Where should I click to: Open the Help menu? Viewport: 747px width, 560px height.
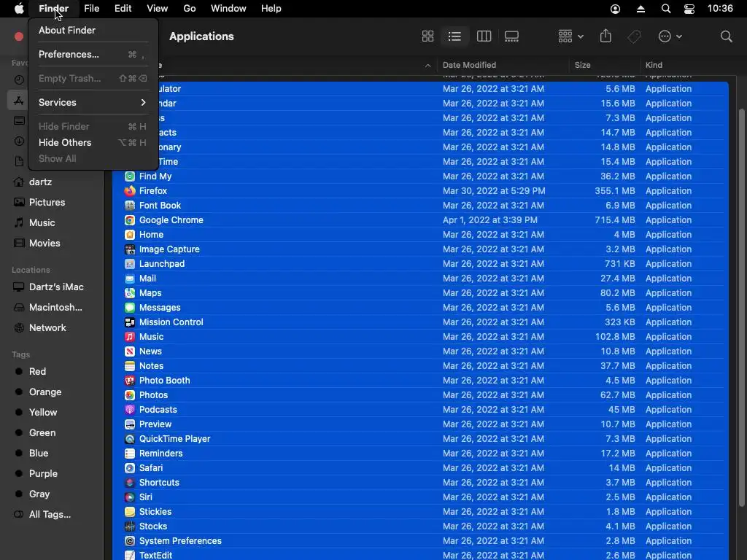click(271, 9)
